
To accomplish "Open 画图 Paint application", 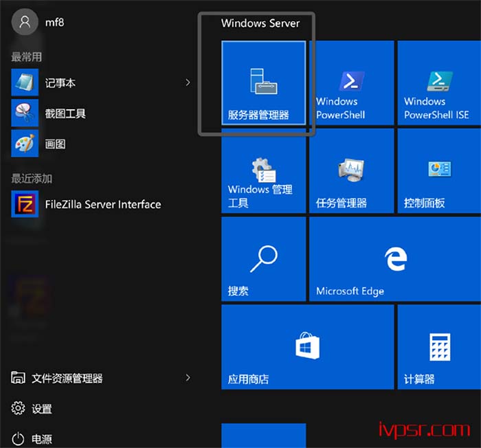I will pyautogui.click(x=101, y=144).
